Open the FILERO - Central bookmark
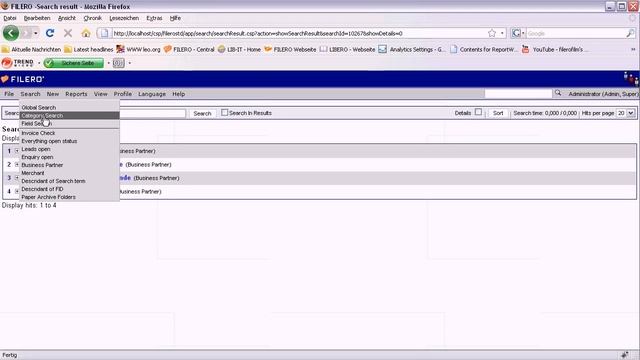 pyautogui.click(x=189, y=49)
